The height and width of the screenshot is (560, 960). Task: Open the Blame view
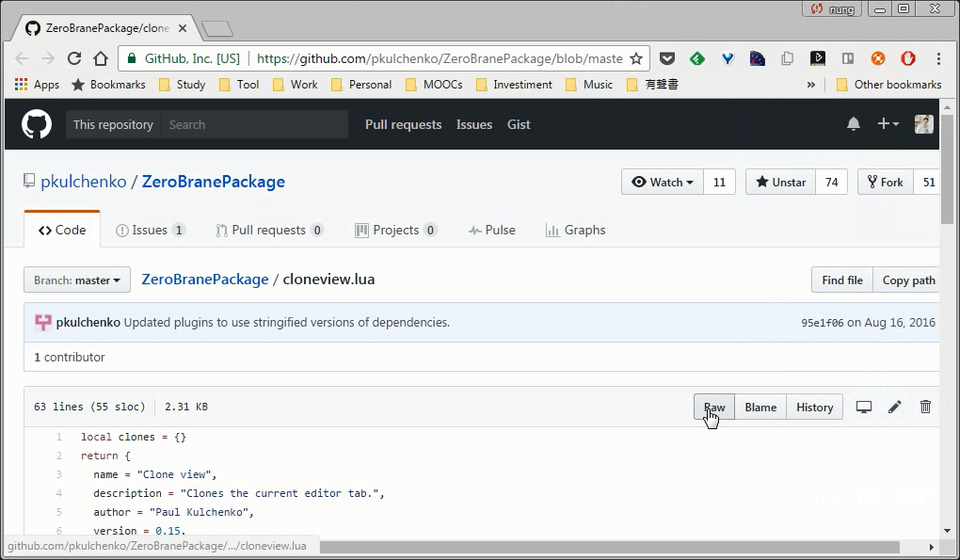click(x=760, y=407)
